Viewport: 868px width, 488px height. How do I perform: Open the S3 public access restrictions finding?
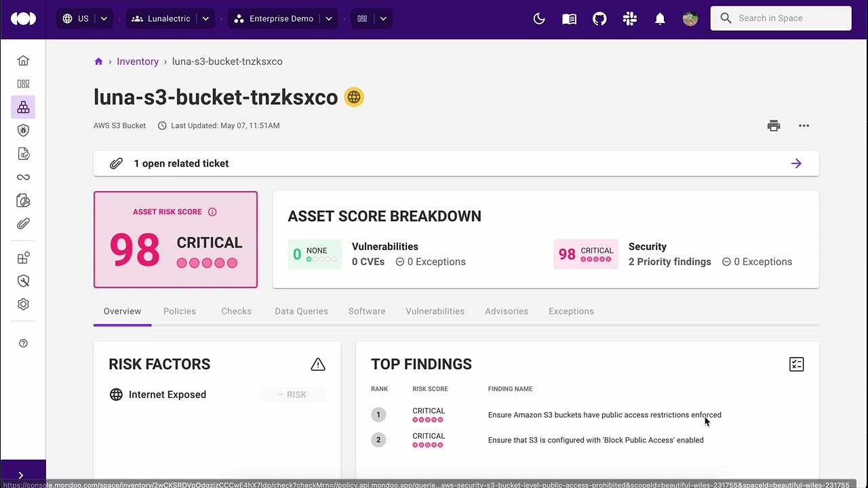point(605,415)
